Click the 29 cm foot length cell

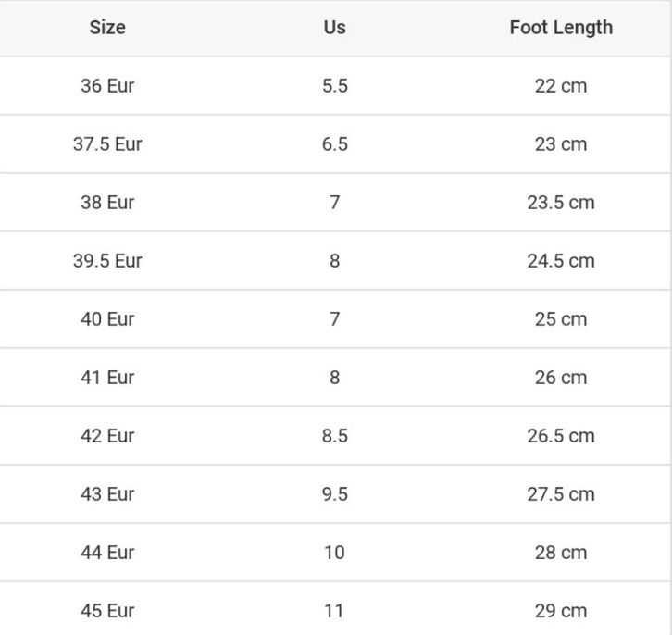pos(561,611)
